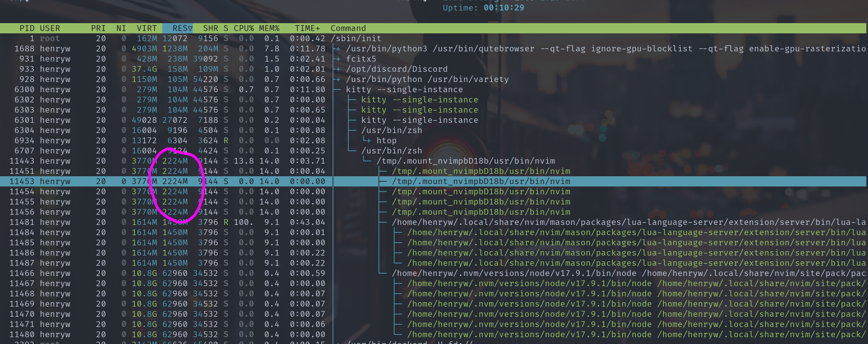Expand the qutebrowser process tree with its plus

[x=338, y=49]
